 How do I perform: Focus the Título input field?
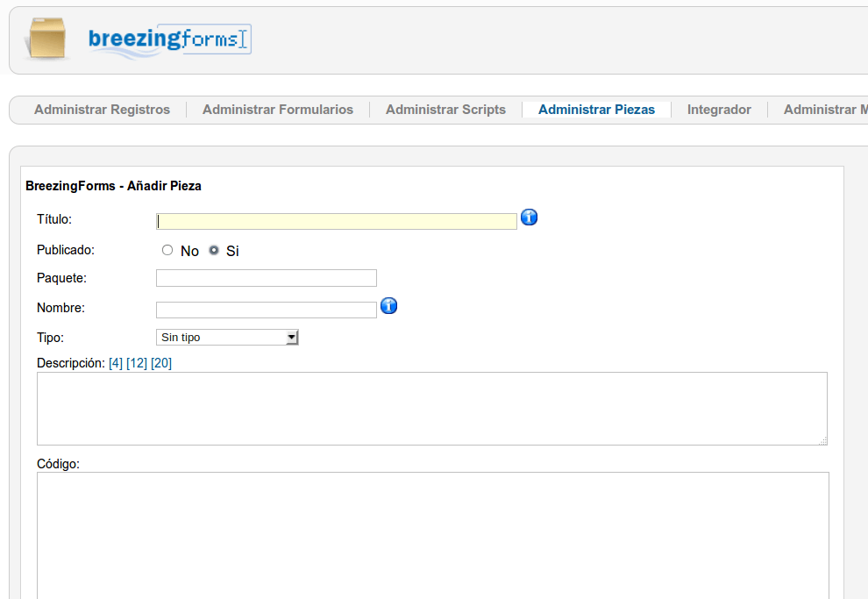(x=337, y=221)
